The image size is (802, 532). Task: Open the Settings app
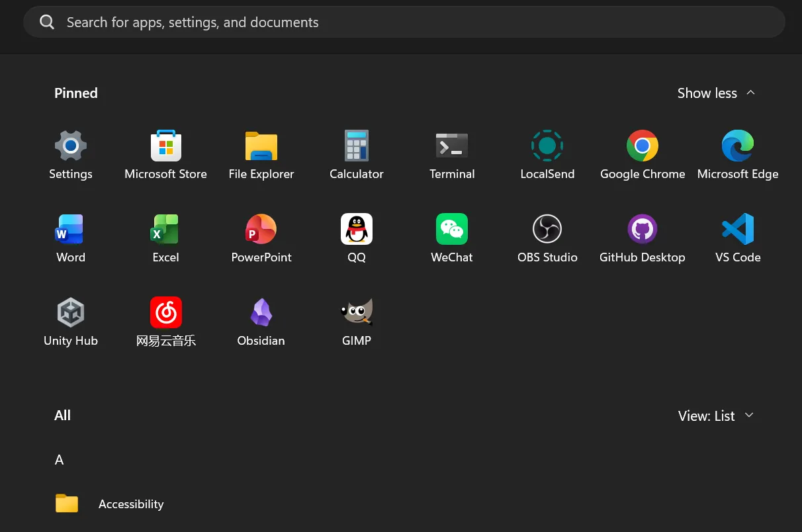tap(71, 155)
